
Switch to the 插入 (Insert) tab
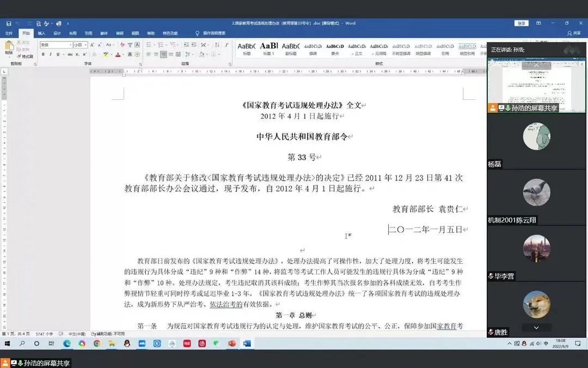click(x=41, y=33)
